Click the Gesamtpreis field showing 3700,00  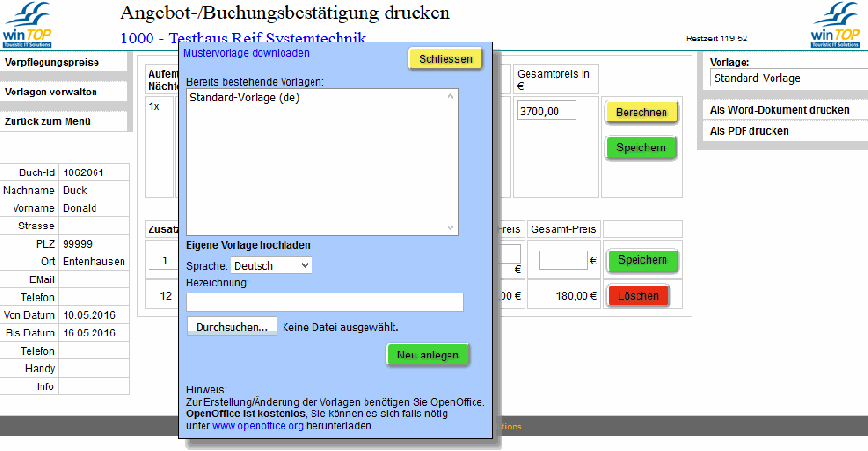tap(547, 111)
